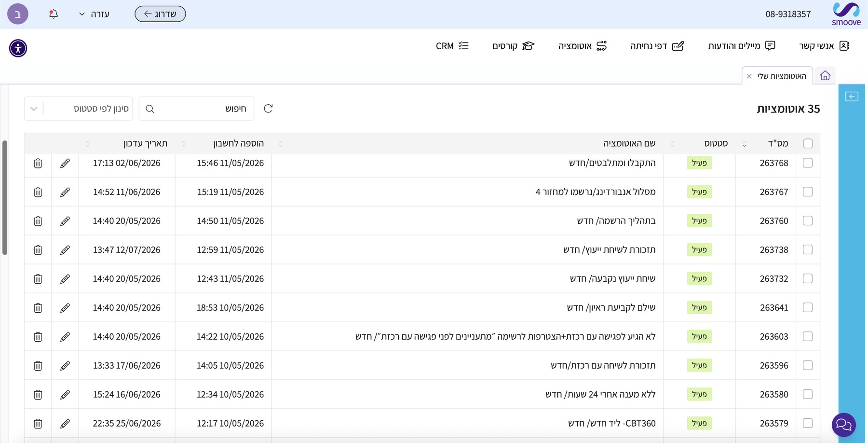Open the אוטומציה menu item

pyautogui.click(x=583, y=46)
